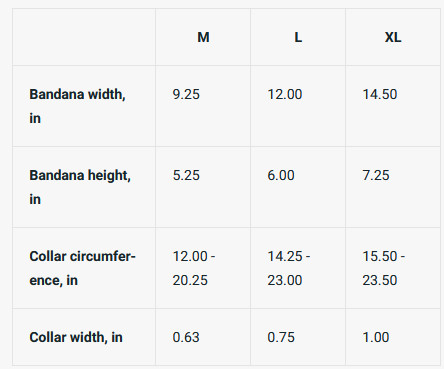Viewport: 444px width, 369px height.
Task: Click the 7.25 bandana height value
Action: pos(376,175)
